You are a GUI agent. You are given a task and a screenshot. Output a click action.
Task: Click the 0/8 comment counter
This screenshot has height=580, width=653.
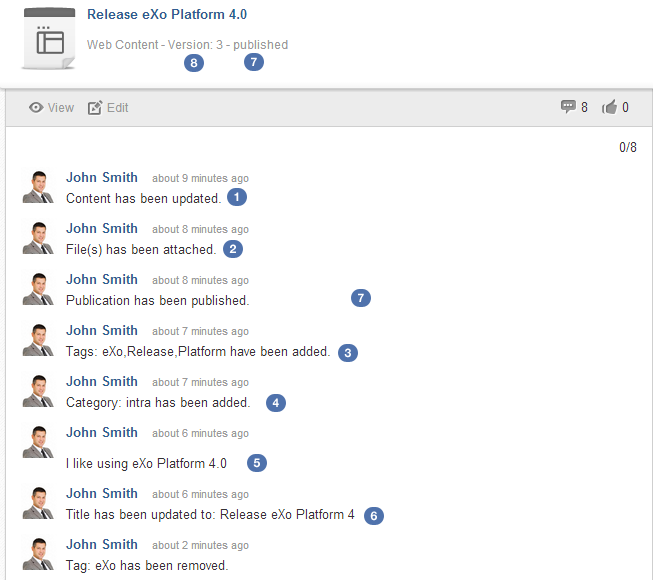[628, 147]
